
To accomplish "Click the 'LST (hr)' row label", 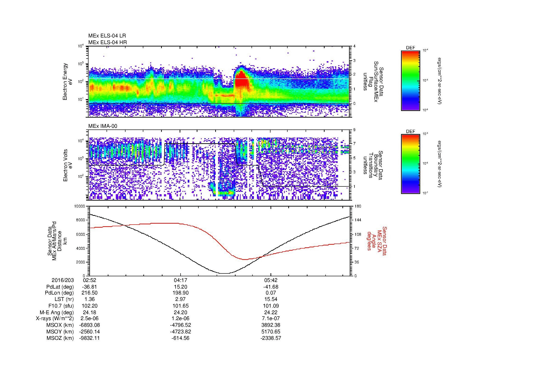I will (x=64, y=300).
